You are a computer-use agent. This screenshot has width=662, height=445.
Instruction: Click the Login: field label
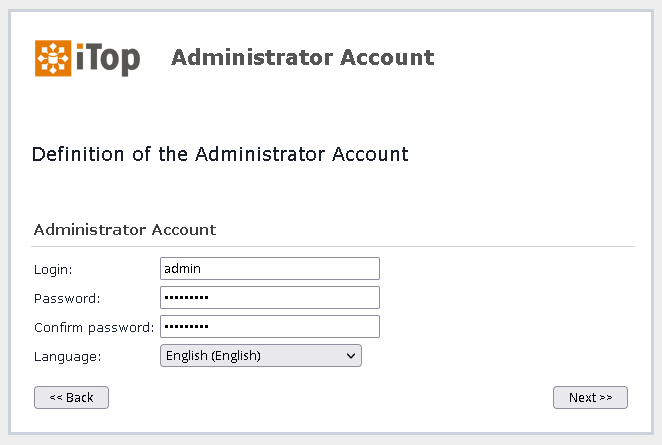tap(53, 269)
